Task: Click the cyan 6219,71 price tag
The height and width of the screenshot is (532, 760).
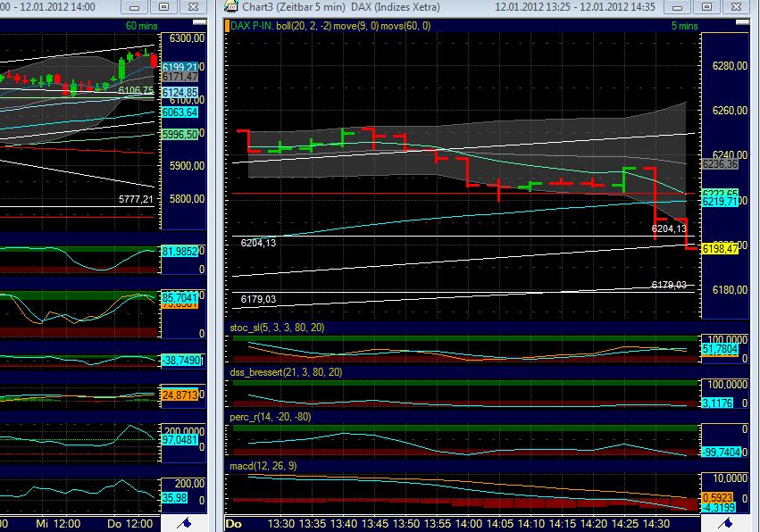Action: [720, 202]
